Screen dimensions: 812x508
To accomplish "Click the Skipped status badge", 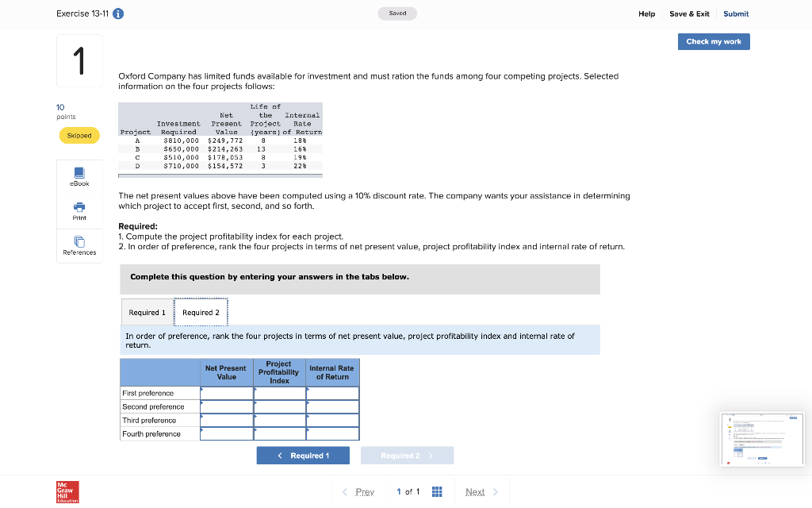I will (79, 135).
